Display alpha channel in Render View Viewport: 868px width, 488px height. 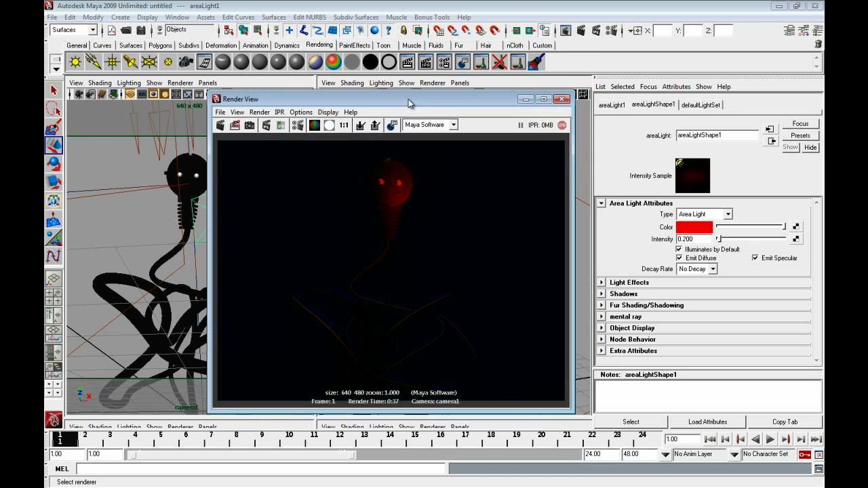click(x=329, y=125)
